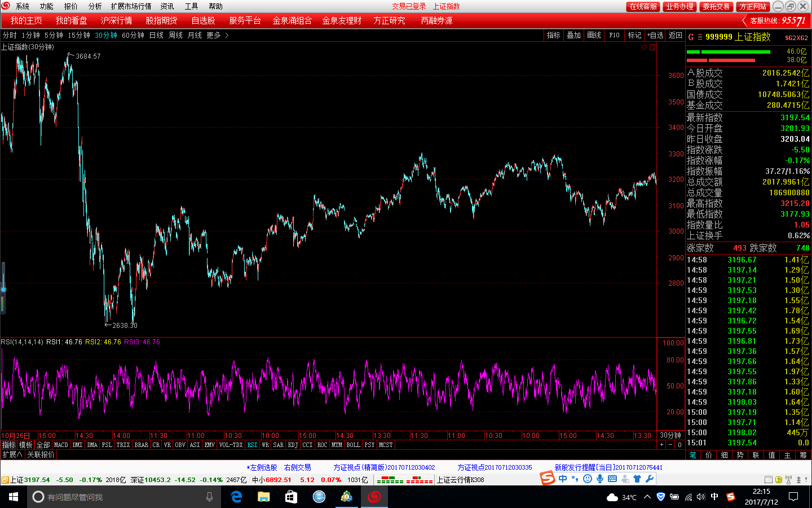Click Cortana search box 有问题尽管问我
Viewport: 812px width, 508px height.
pyautogui.click(x=123, y=497)
